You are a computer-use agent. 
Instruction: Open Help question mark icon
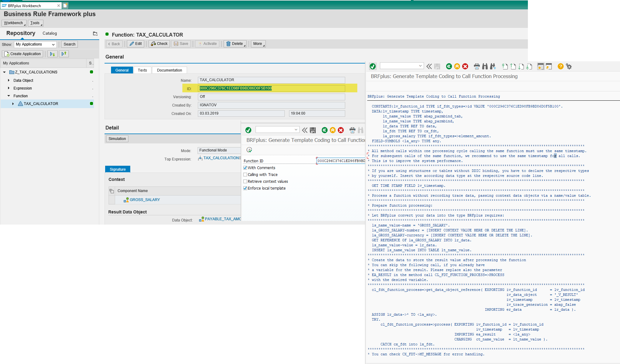(560, 66)
